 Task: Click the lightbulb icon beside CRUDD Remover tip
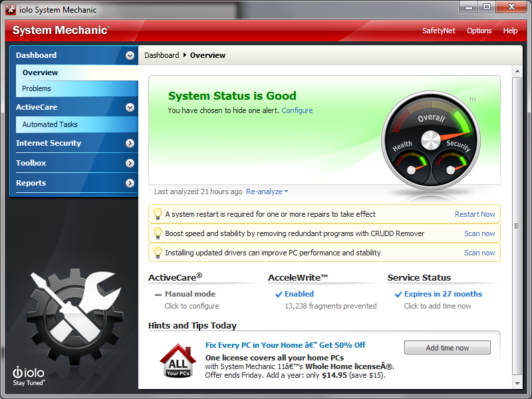pyautogui.click(x=158, y=233)
